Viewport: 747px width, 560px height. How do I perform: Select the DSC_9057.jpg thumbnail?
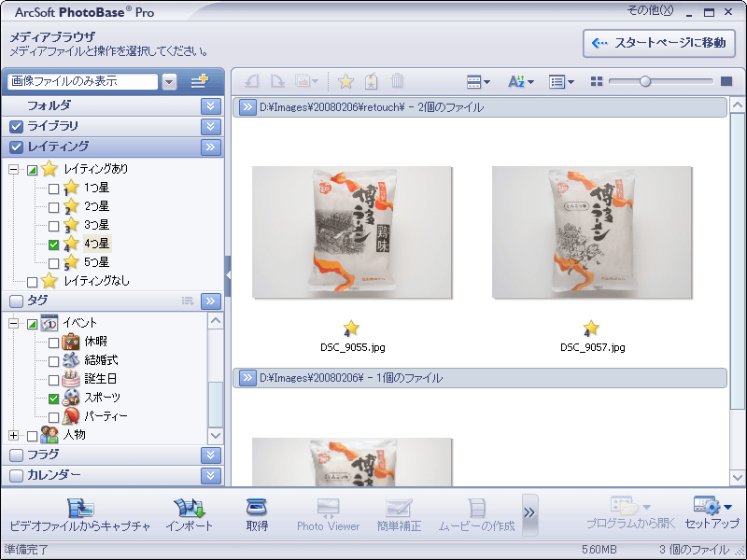[x=592, y=232]
